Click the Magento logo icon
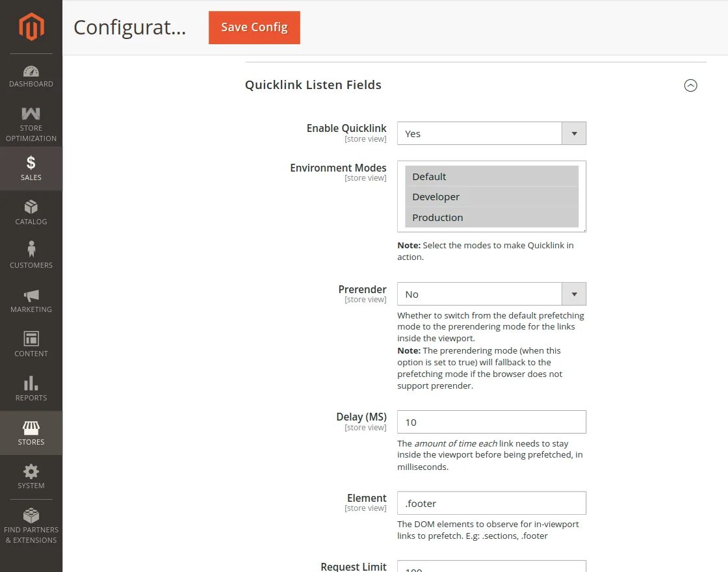 (x=31, y=27)
